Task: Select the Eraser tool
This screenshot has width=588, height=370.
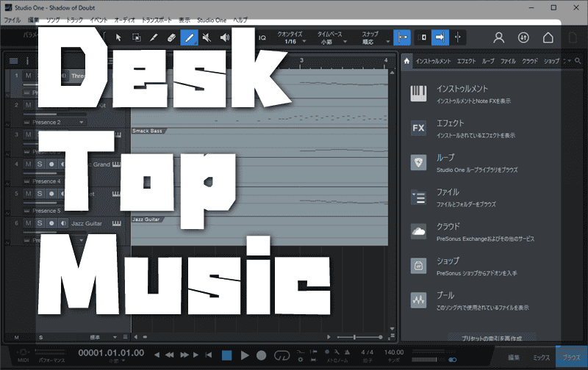Action: [171, 37]
